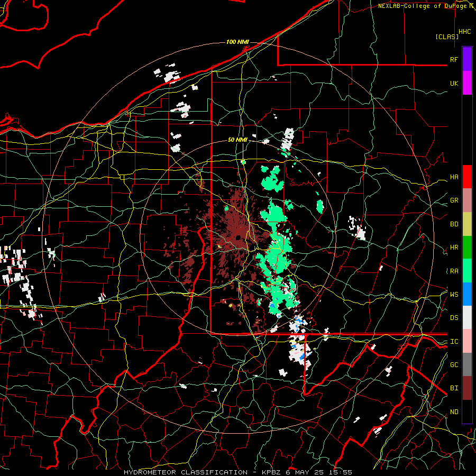Click the GR legend label
Screen dimensions: 476x476
click(454, 200)
